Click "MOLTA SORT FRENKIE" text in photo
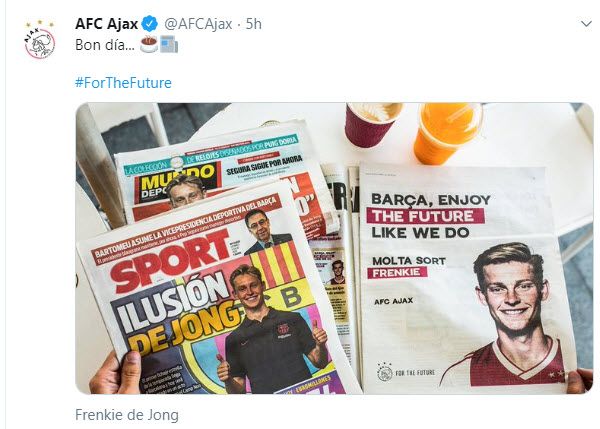 [405, 261]
